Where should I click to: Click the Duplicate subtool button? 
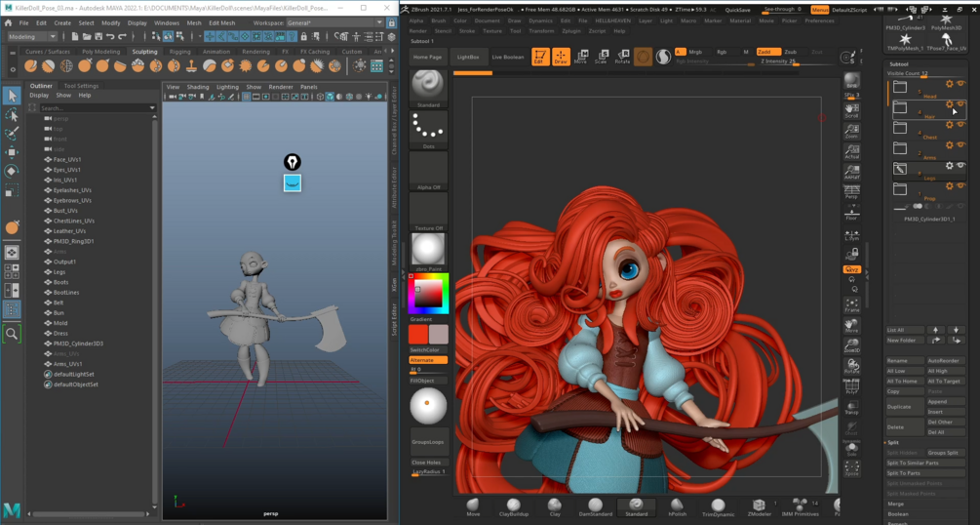tap(904, 407)
